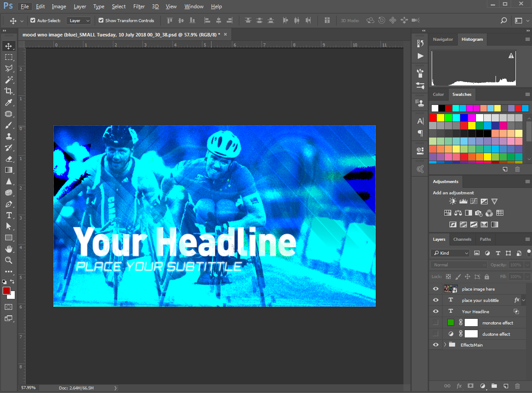Switch to the Navigator tab
This screenshot has height=393, width=532.
(443, 39)
